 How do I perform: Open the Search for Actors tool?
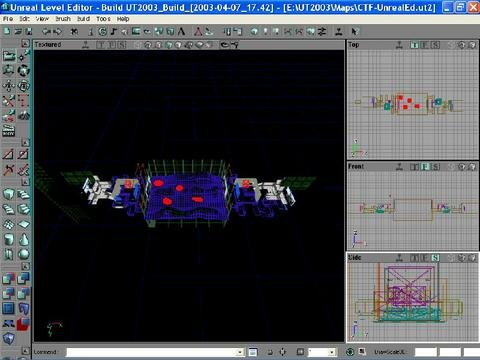coord(74,32)
